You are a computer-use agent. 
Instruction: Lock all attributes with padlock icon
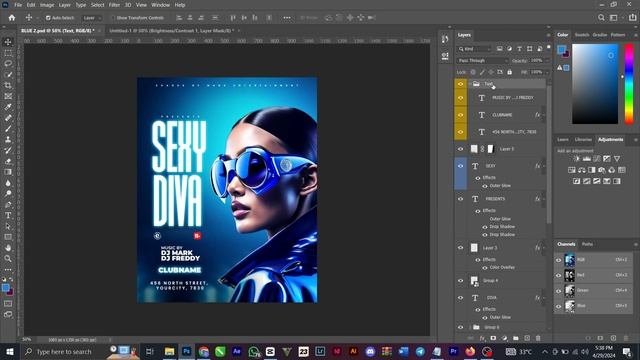509,72
